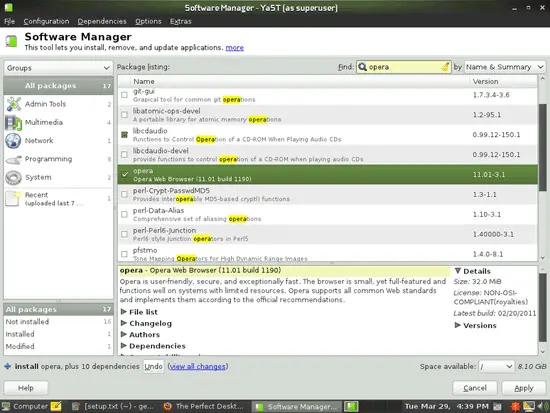Image resolution: width=550 pixels, height=413 pixels.
Task: Select the Not installed status filter
Action: (x=58, y=322)
